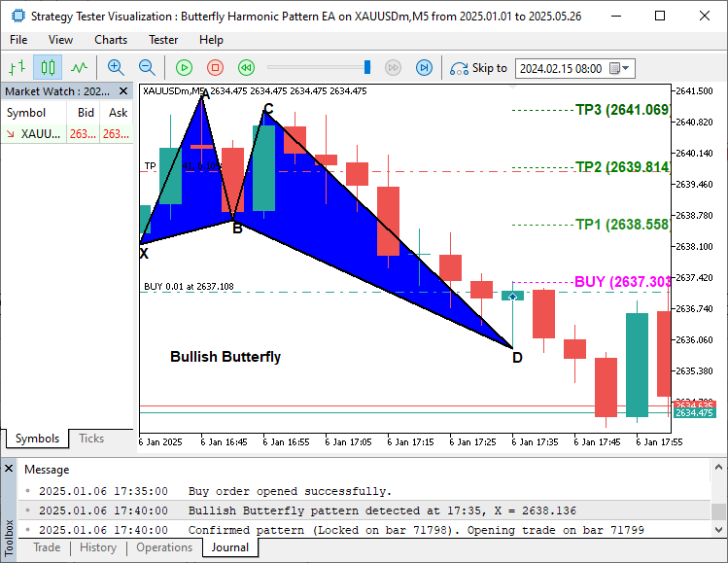Open the History tab in Toolbox
The image size is (728, 563).
tap(98, 547)
